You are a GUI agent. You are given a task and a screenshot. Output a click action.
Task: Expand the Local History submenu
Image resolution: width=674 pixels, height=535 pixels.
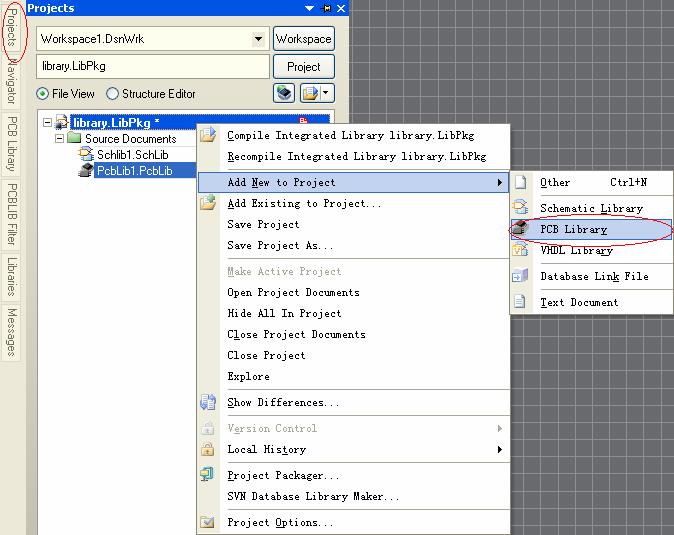click(499, 449)
